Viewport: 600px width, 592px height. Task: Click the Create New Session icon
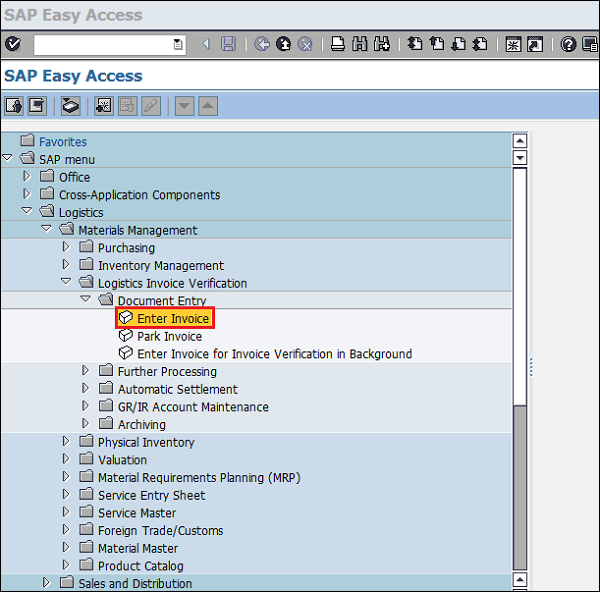tap(513, 44)
